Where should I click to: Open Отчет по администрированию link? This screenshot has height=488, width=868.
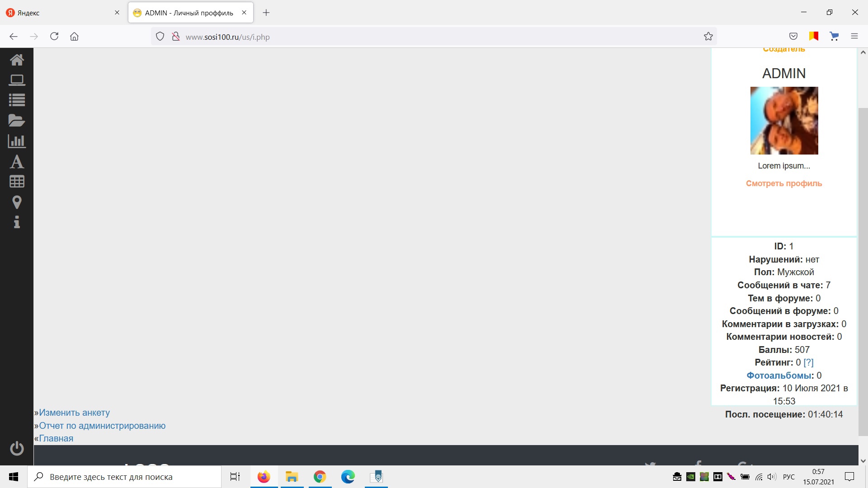point(102,426)
